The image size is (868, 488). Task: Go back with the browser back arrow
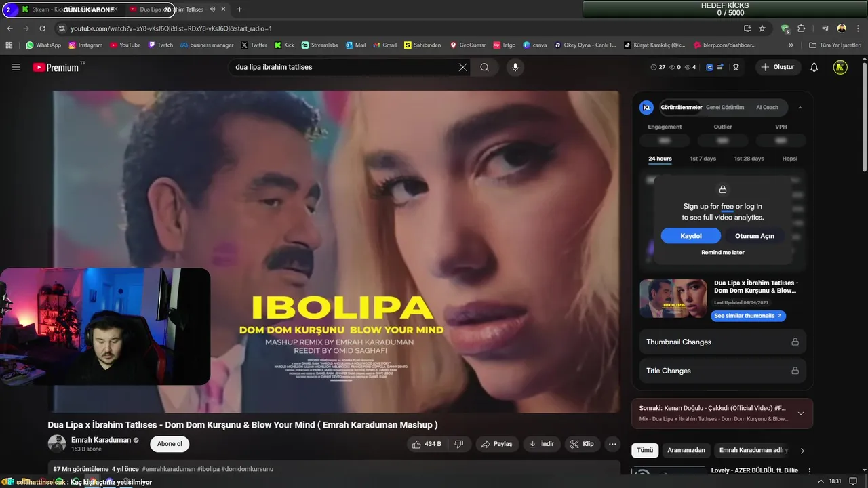9,28
